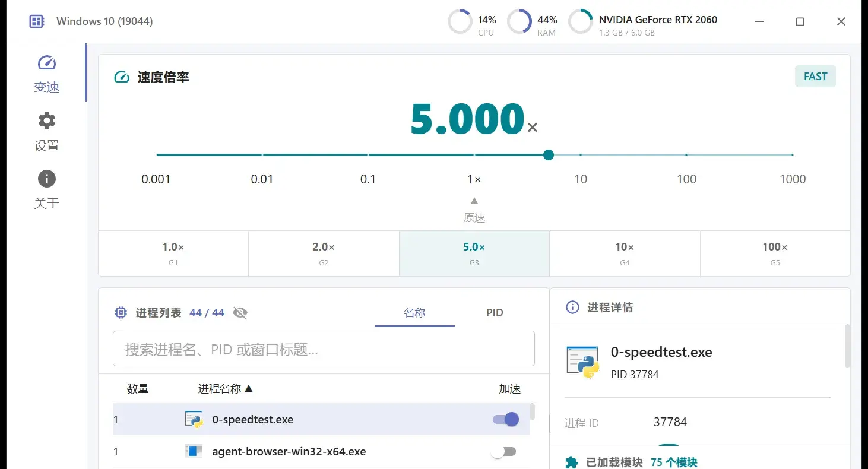Click the NVIDIA GeForce RTX 2060 ring gauge
Viewport: 868px width, 469px height.
point(581,22)
